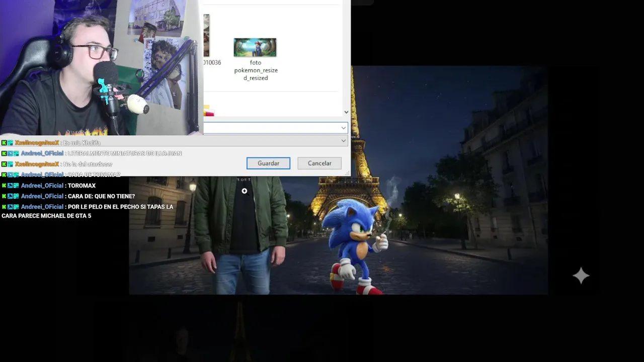This screenshot has height=362, width=644.
Task: Select the foto pokemon_resized_resized thumbnail
Action: [x=255, y=47]
